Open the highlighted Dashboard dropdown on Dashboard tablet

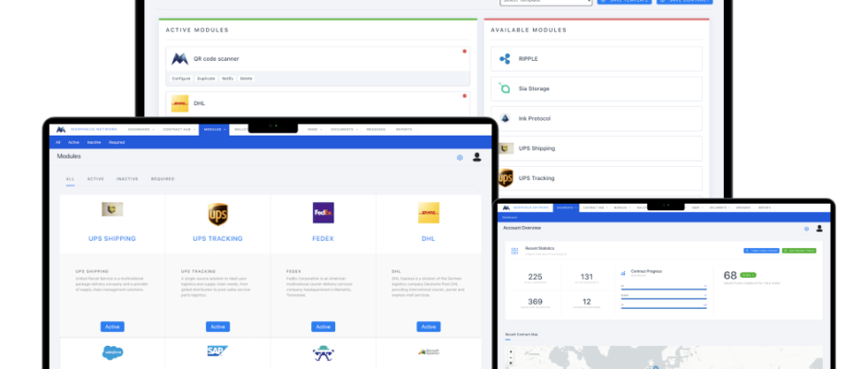point(566,208)
